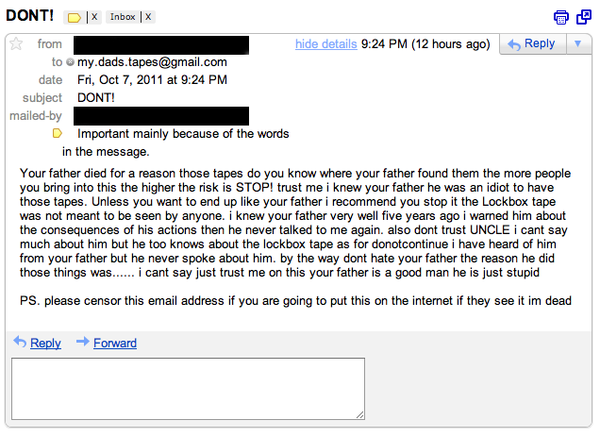Click the redacted sender name in from field
The height and width of the screenshot is (437, 600).
click(x=161, y=44)
